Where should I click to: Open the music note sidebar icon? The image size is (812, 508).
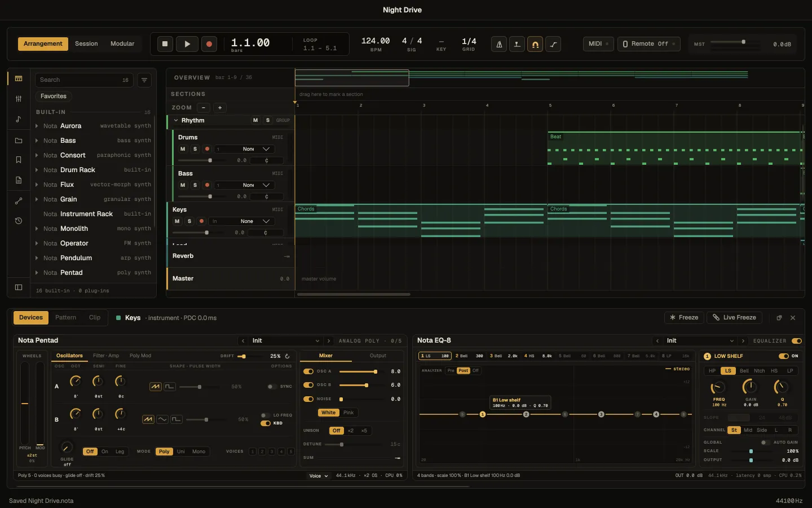[x=19, y=119]
